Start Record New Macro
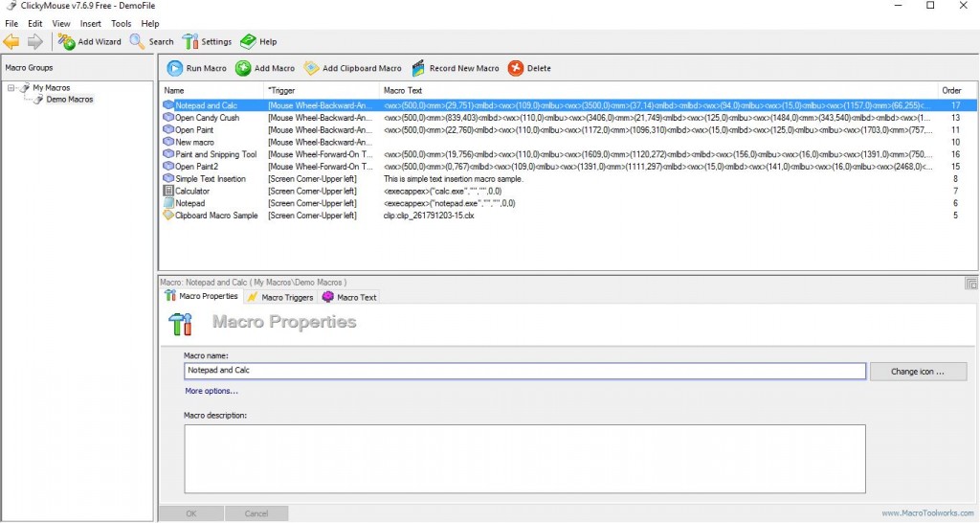The image size is (980, 523). 456,68
